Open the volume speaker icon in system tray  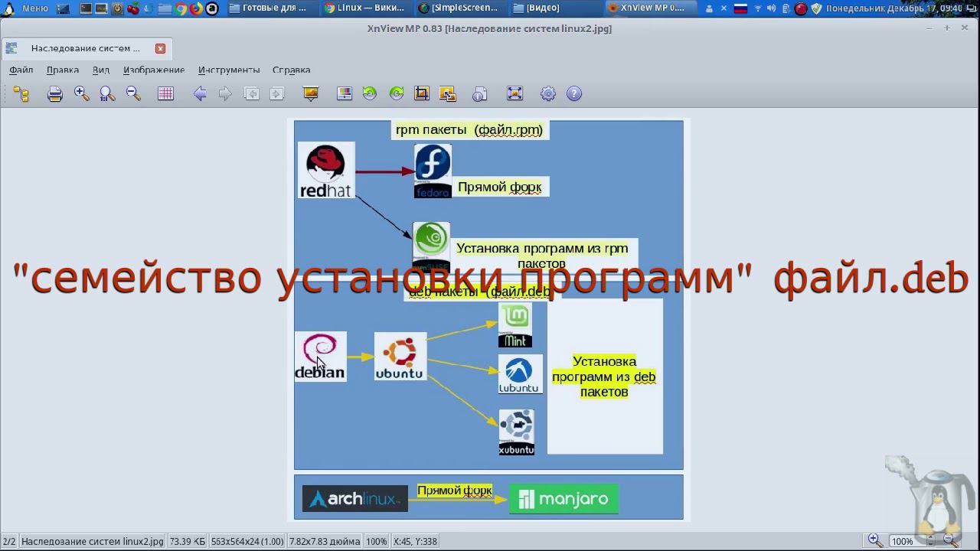[x=771, y=8]
